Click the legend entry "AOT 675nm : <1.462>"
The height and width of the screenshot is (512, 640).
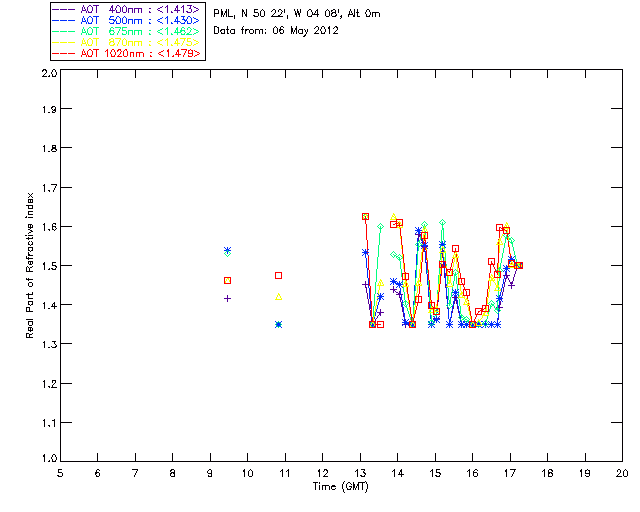pos(127,31)
